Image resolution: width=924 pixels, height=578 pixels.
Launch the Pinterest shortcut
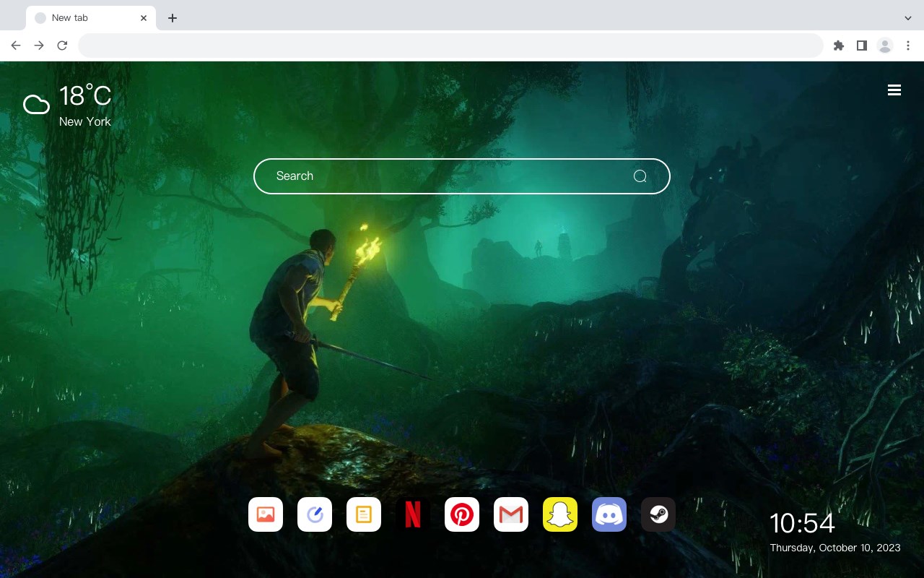click(462, 514)
